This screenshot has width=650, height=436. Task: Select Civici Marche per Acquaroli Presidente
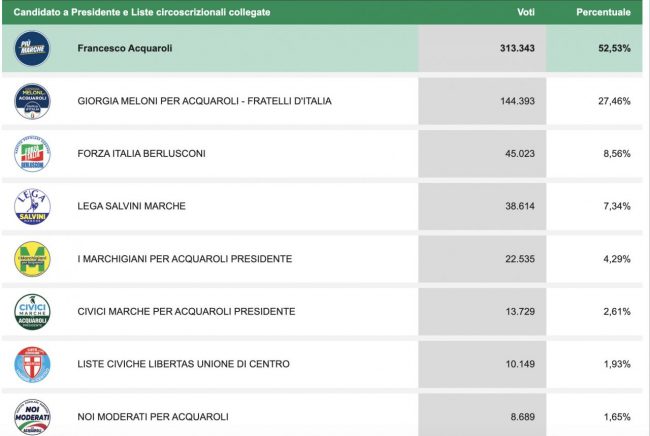(186, 311)
